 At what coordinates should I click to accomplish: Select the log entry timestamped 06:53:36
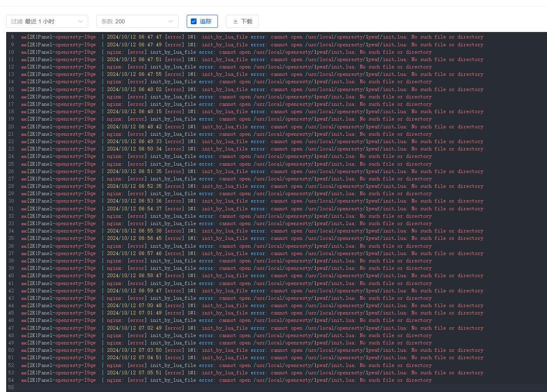click(x=252, y=201)
